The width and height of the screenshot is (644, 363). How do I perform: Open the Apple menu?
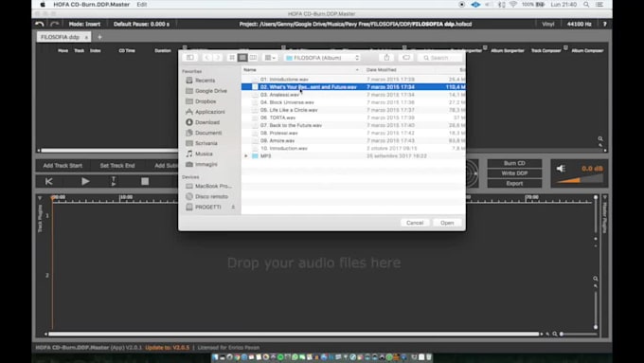43,5
